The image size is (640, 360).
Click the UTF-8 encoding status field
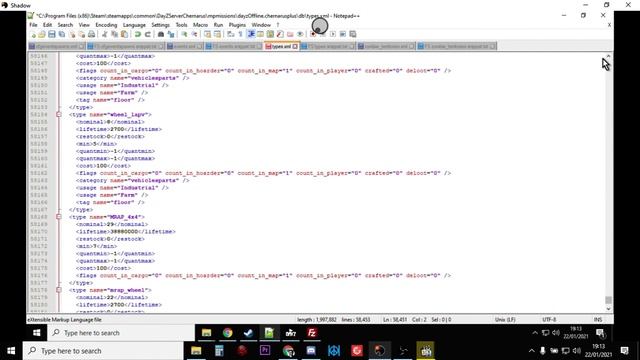click(549, 320)
